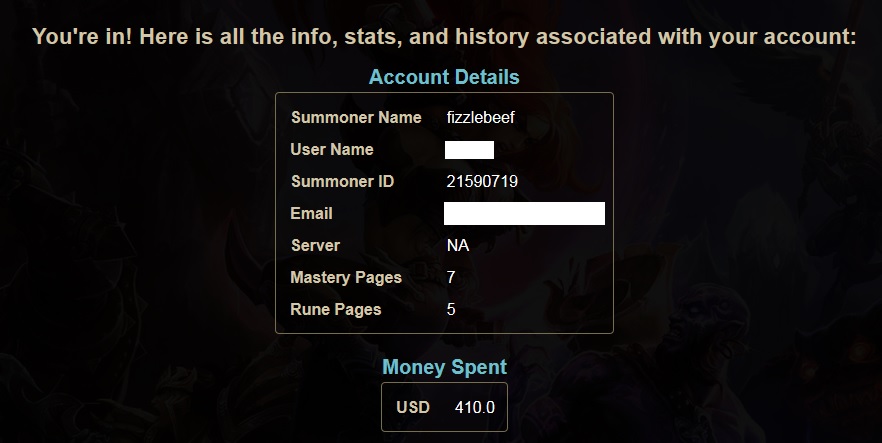Select the 410.0 amount spent

point(475,408)
